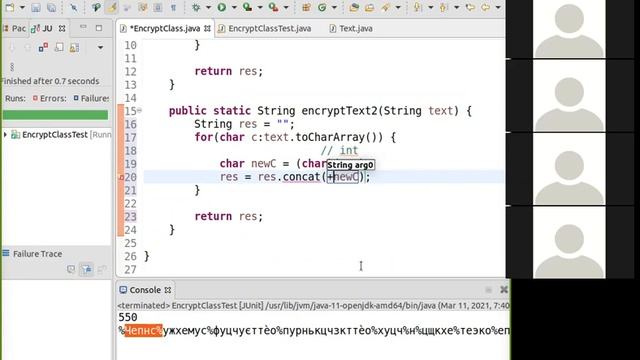640x360 pixels.
Task: Click the New Java Package icon
Action: click(x=306, y=7)
